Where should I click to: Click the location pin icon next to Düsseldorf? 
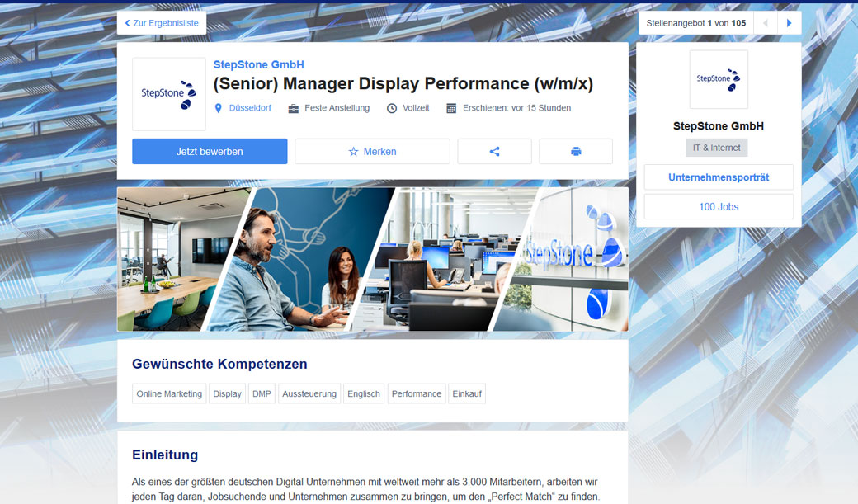[219, 108]
